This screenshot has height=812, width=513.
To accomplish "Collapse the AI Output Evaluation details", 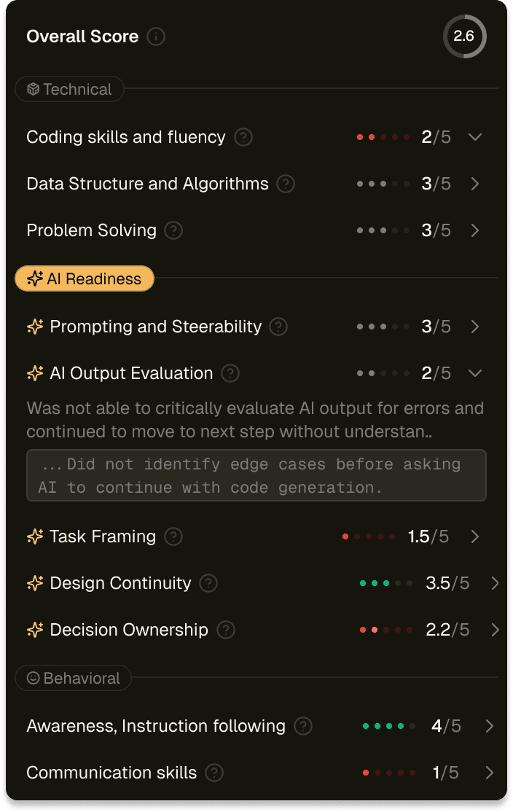I will click(475, 373).
